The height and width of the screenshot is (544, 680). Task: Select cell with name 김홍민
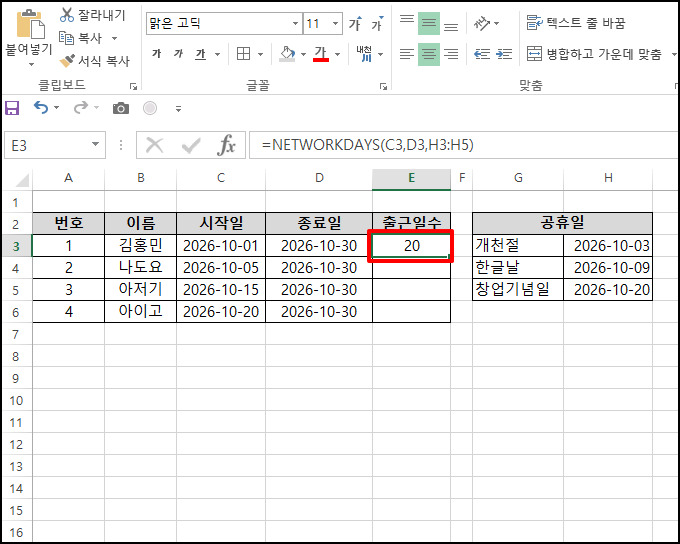click(x=141, y=246)
